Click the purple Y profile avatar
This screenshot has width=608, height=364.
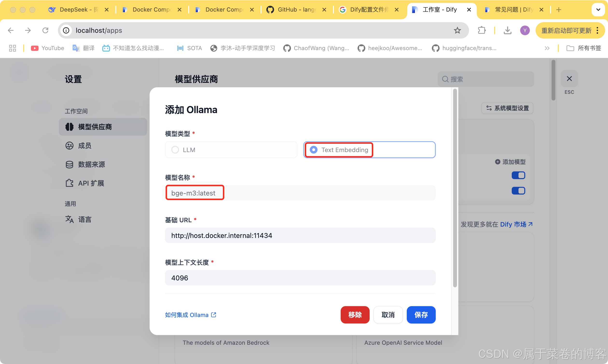[525, 30]
